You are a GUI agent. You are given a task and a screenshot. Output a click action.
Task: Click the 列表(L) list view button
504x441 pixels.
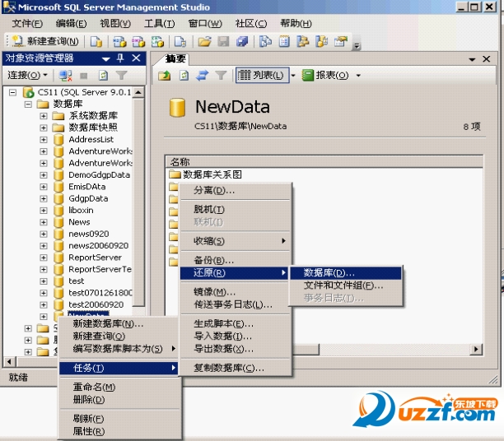point(262,76)
